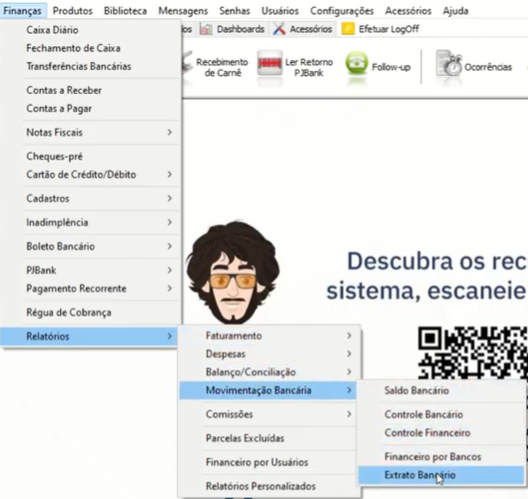This screenshot has width=528, height=499.
Task: Expand Comissões submenu arrow
Action: coord(349,414)
